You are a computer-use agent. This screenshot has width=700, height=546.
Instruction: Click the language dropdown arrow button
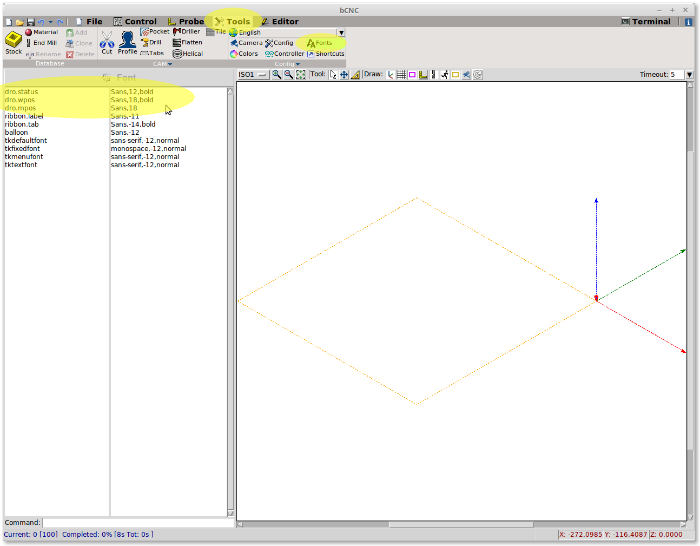click(x=341, y=33)
